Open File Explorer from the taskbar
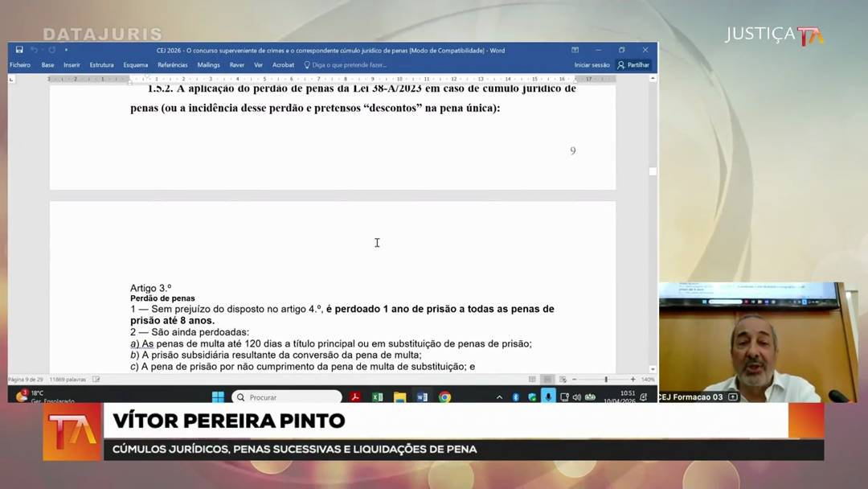The height and width of the screenshot is (489, 868). pos(399,397)
